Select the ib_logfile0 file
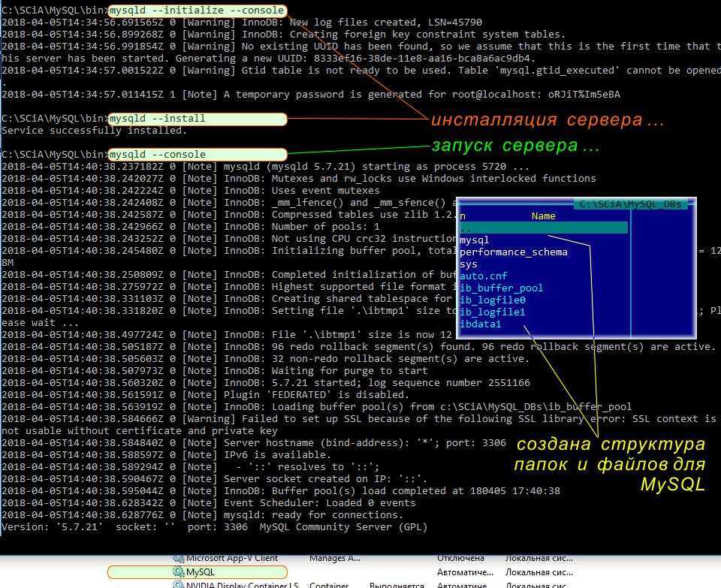721x588 pixels. coord(492,300)
